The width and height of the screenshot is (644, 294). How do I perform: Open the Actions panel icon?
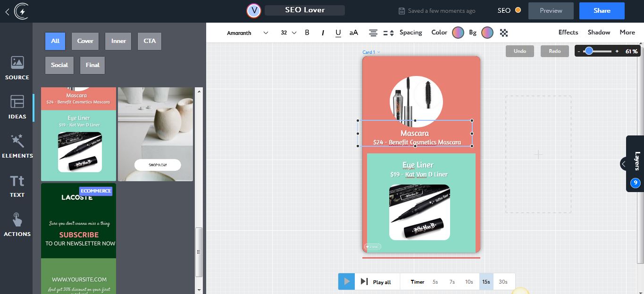[17, 224]
